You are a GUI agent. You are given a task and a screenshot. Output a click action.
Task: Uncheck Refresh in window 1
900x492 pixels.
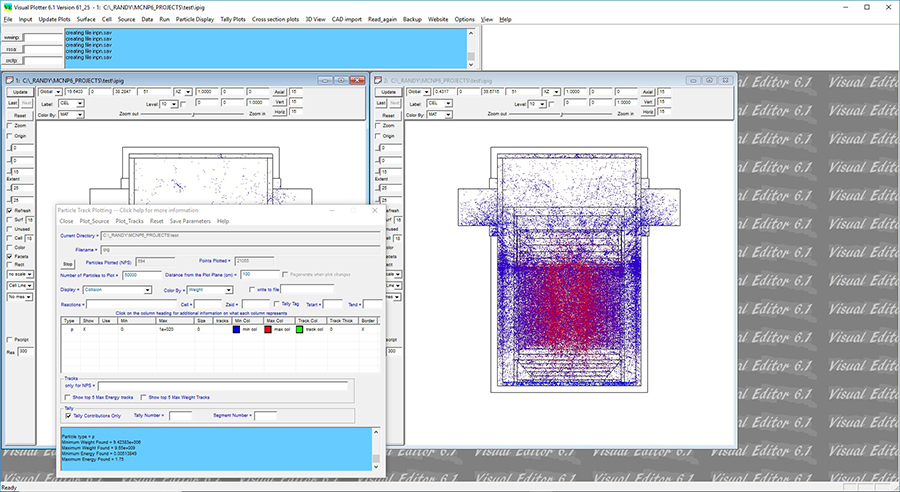[x=9, y=211]
